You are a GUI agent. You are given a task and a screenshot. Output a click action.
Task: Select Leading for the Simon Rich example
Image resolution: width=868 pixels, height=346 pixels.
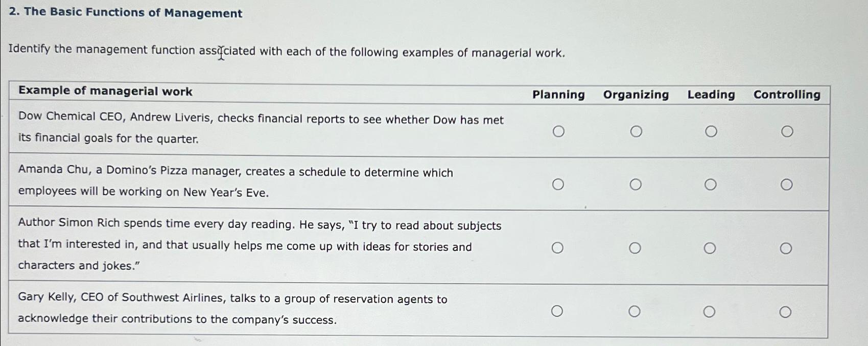click(x=711, y=247)
